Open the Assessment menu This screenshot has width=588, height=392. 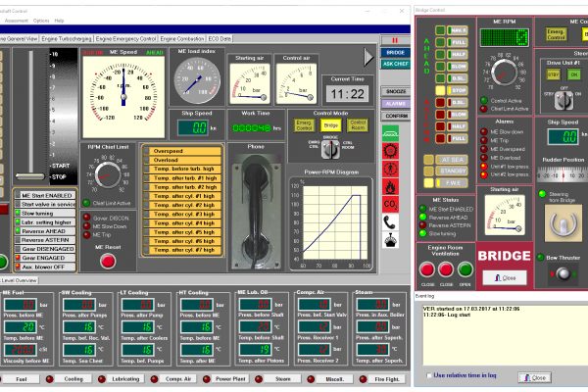click(16, 21)
